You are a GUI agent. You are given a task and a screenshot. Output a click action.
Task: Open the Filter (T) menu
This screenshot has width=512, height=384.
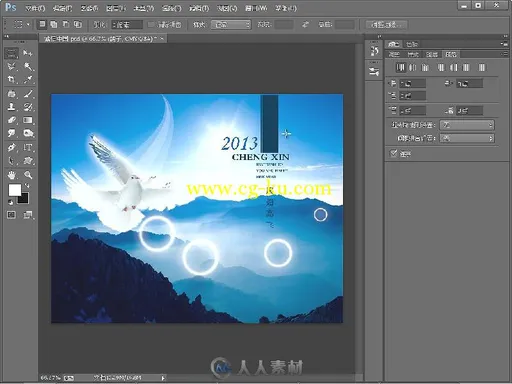click(199, 8)
